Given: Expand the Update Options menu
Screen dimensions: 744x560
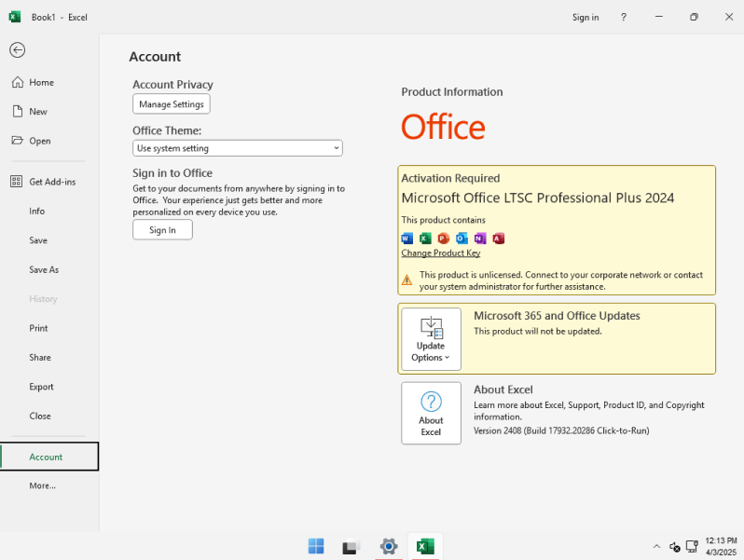Looking at the screenshot, I should tap(431, 339).
